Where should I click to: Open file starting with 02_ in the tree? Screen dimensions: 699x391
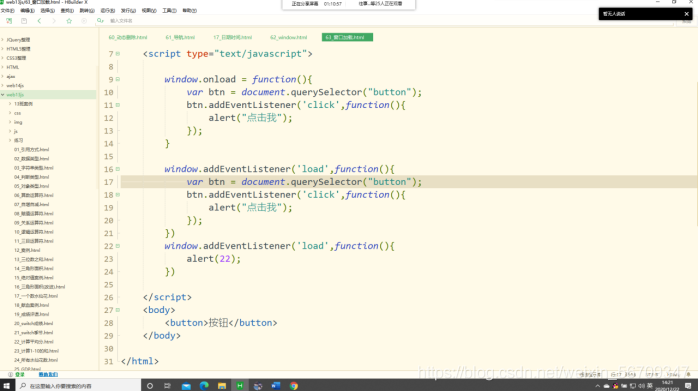31,159
